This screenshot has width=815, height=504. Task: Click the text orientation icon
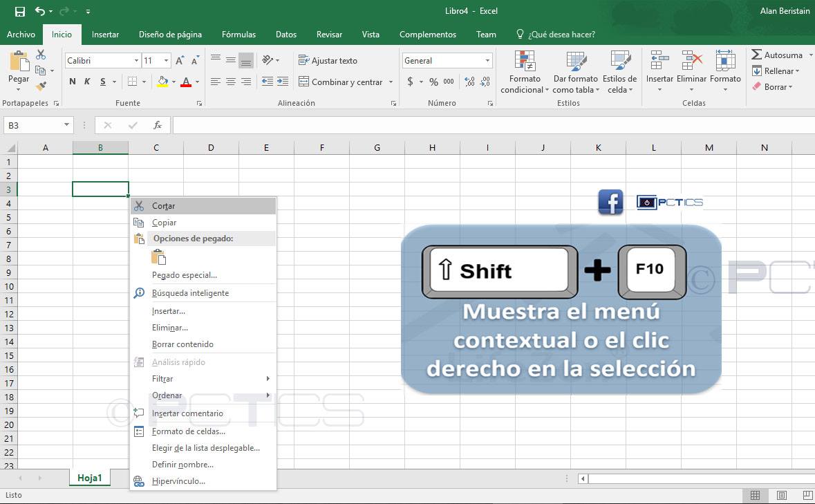point(268,60)
